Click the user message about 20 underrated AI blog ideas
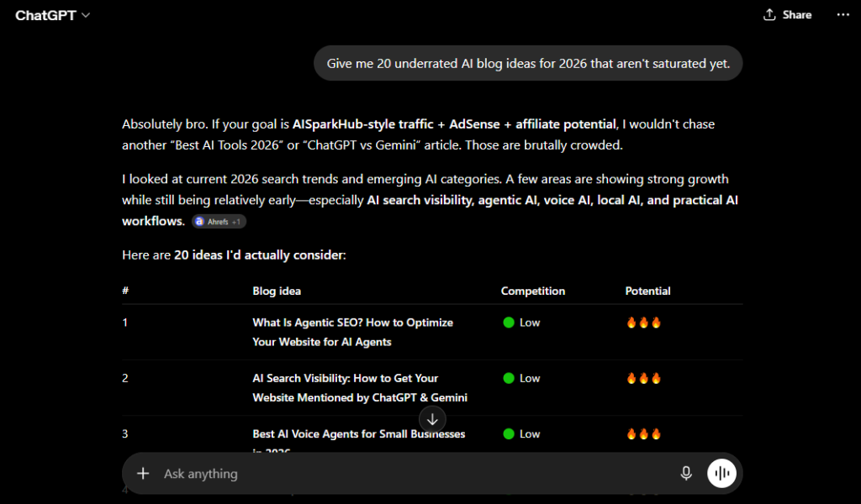This screenshot has height=504, width=861. [x=528, y=64]
